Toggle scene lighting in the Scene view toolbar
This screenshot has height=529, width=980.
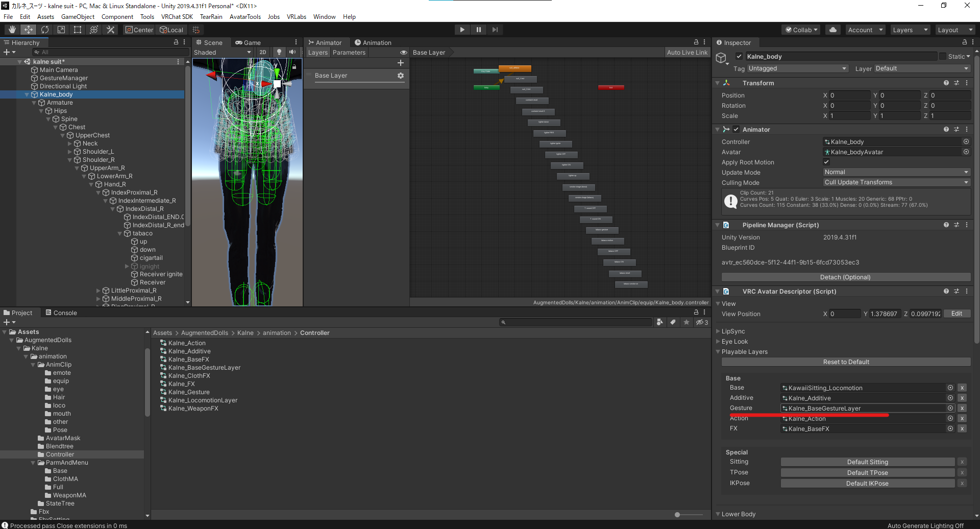tap(279, 52)
